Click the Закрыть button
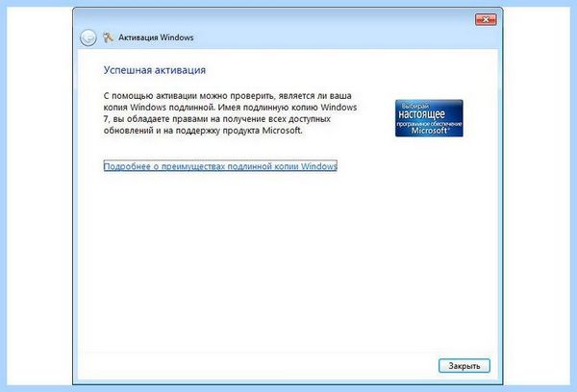 pyautogui.click(x=464, y=365)
